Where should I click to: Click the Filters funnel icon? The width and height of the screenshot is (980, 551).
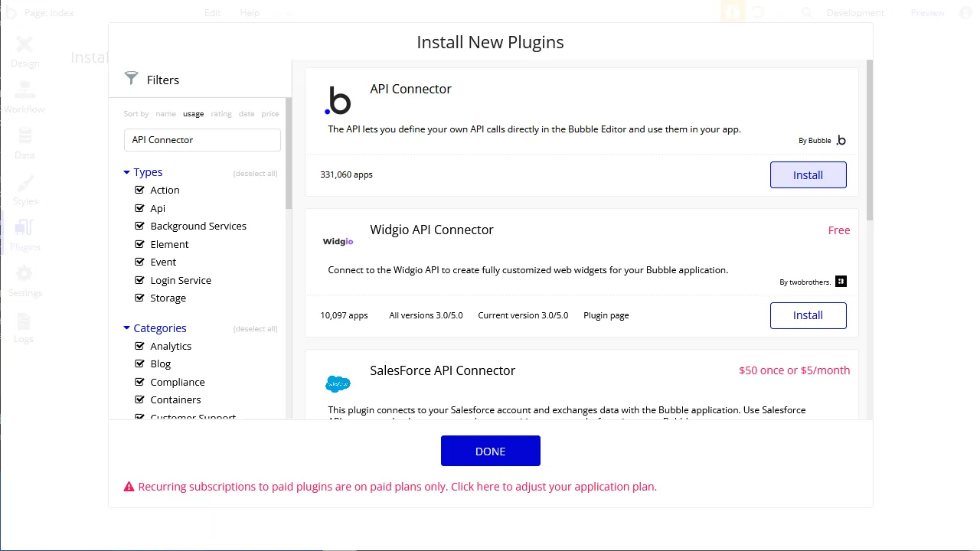coord(132,79)
